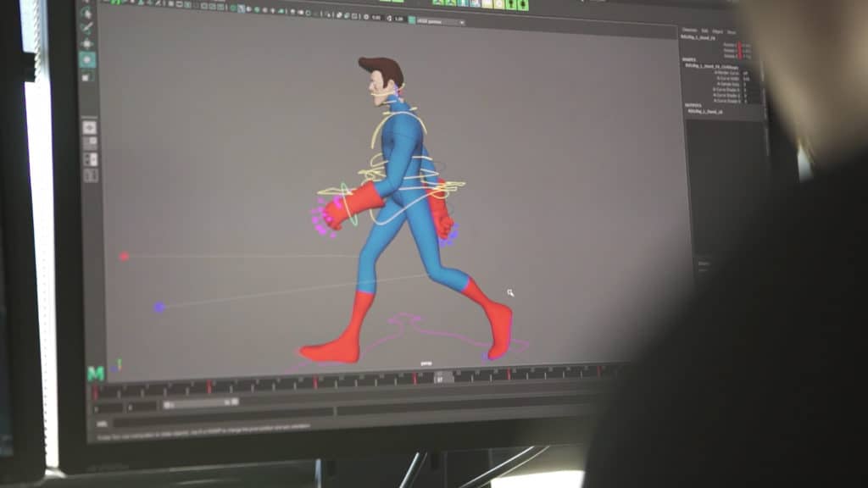868x488 pixels.
Task: Click the playback range slider bar
Action: click(x=201, y=404)
